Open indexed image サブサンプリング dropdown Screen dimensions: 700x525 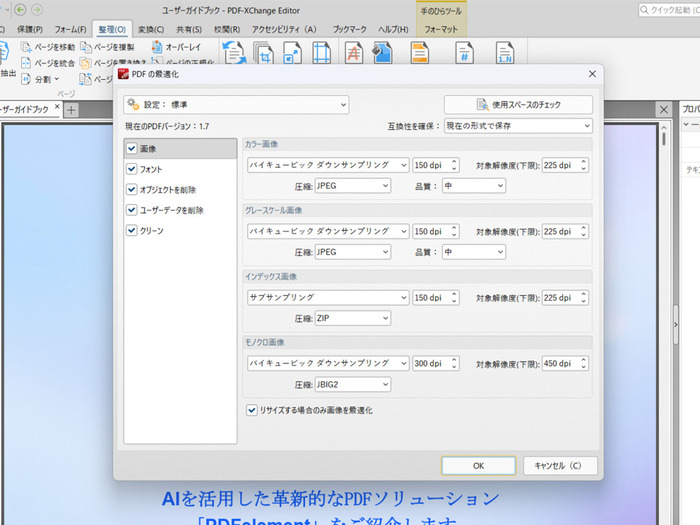click(328, 297)
